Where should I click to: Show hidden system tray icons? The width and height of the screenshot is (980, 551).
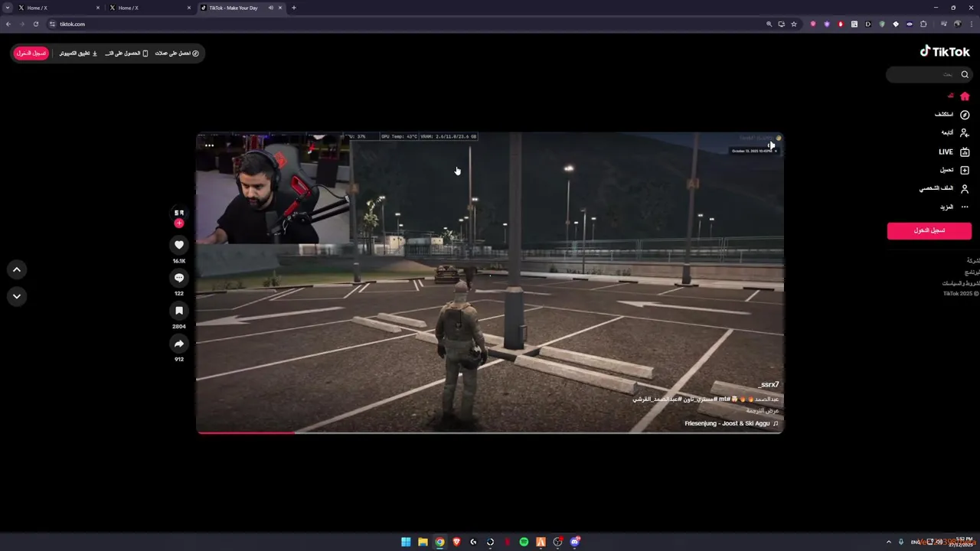889,542
